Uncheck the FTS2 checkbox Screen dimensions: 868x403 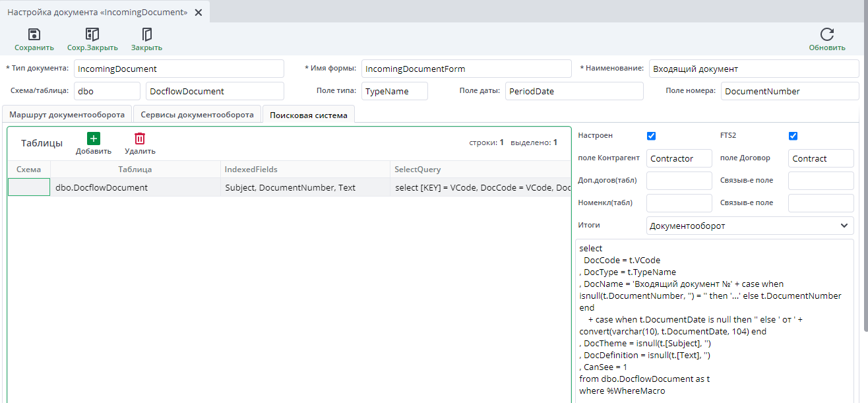(x=793, y=136)
